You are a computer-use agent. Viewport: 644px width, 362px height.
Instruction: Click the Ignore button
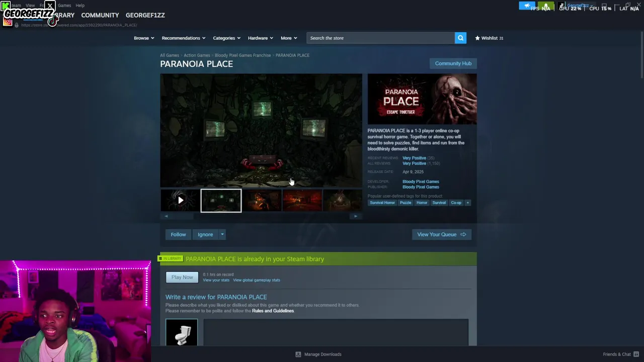(x=205, y=234)
